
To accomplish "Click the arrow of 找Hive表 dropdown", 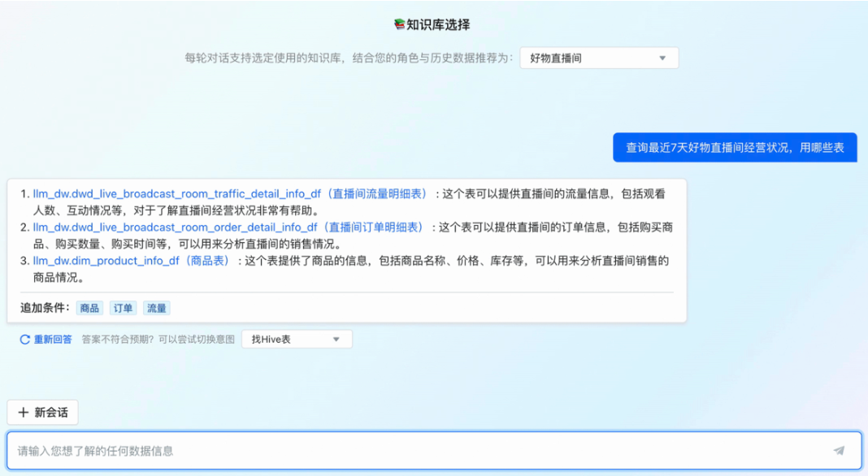I will 336,340.
